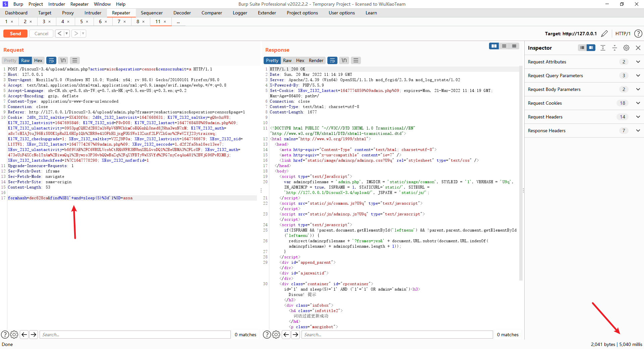Open request search settings gear
The height and width of the screenshot is (349, 644).
point(14,335)
